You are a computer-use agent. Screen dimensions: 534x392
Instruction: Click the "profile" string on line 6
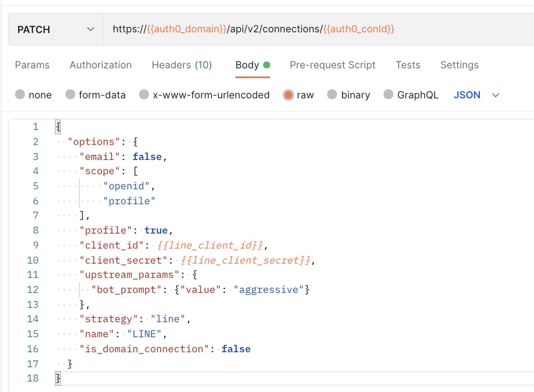129,201
